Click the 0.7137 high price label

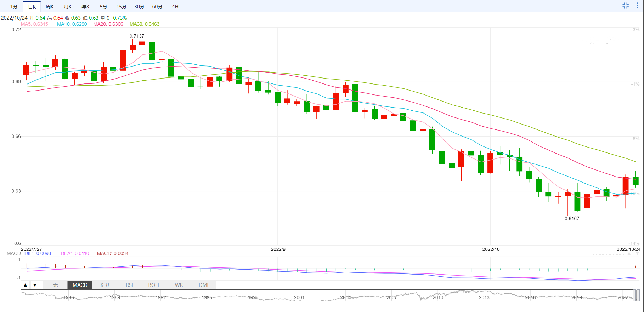(137, 36)
